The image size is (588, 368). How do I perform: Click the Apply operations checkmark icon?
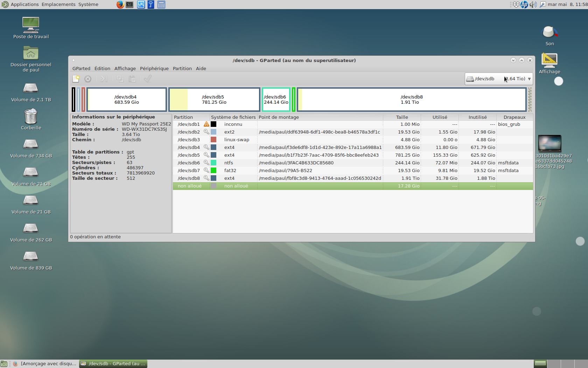[148, 79]
